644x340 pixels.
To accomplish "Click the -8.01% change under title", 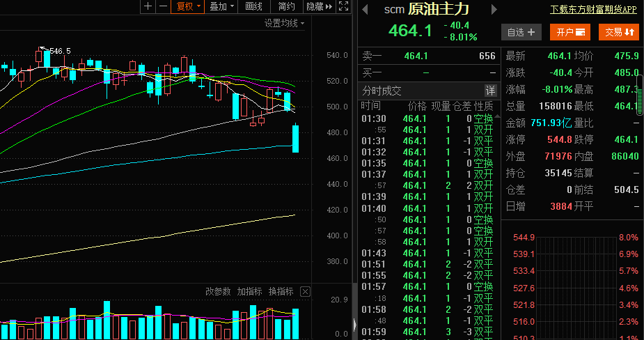I will pyautogui.click(x=460, y=37).
